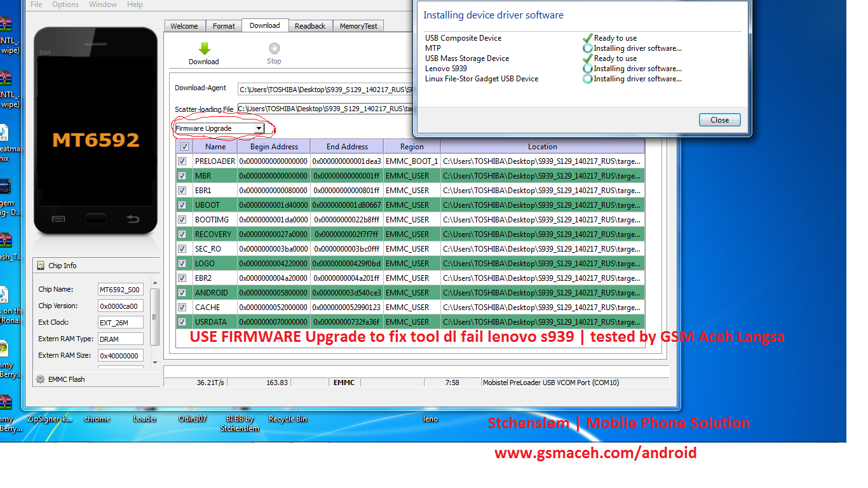The width and height of the screenshot is (868, 488).
Task: Open the Options menu
Action: (x=65, y=4)
